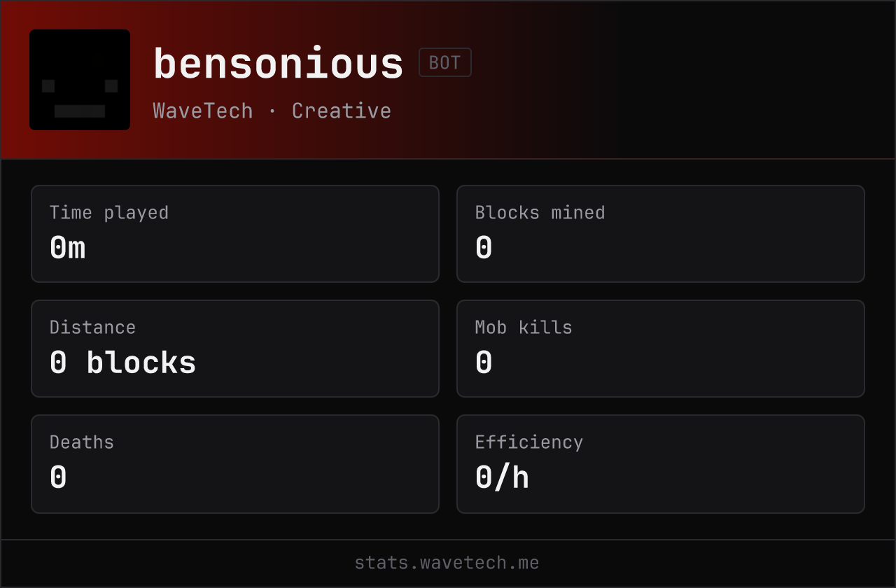The height and width of the screenshot is (588, 896).
Task: Click the Creative game mode label
Action: [x=342, y=111]
